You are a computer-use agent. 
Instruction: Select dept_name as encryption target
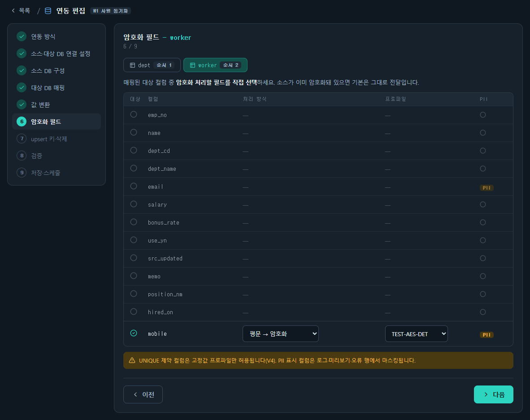134,168
